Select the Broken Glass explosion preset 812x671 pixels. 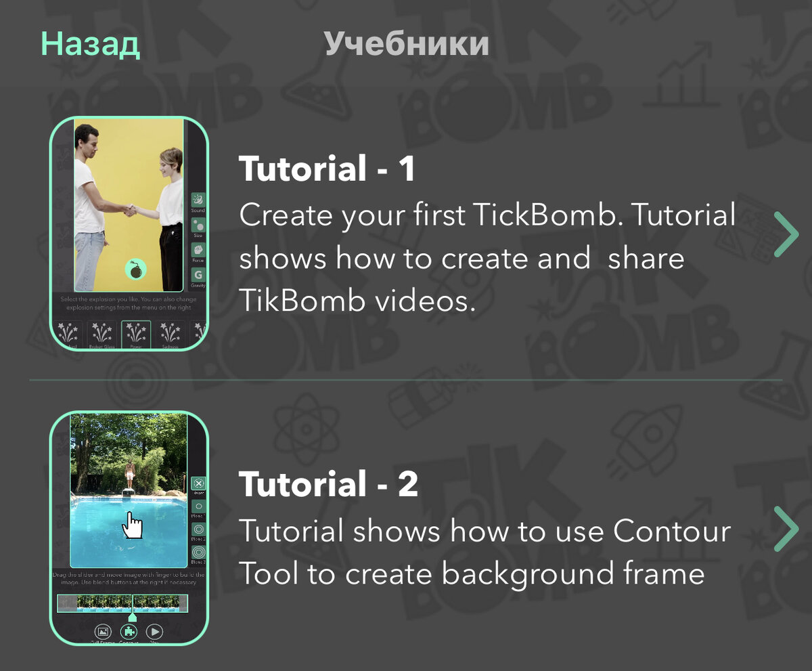102,335
